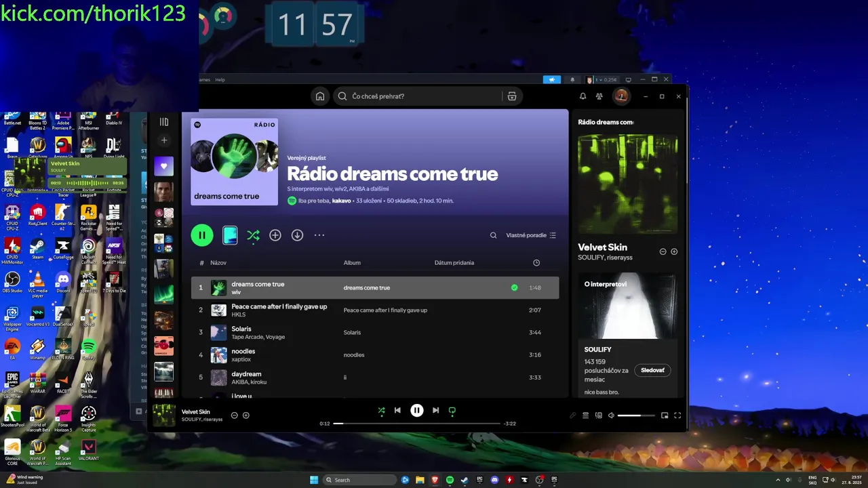Viewport: 868px width, 488px height.
Task: Sort by Dátum pridania column header
Action: tap(454, 262)
